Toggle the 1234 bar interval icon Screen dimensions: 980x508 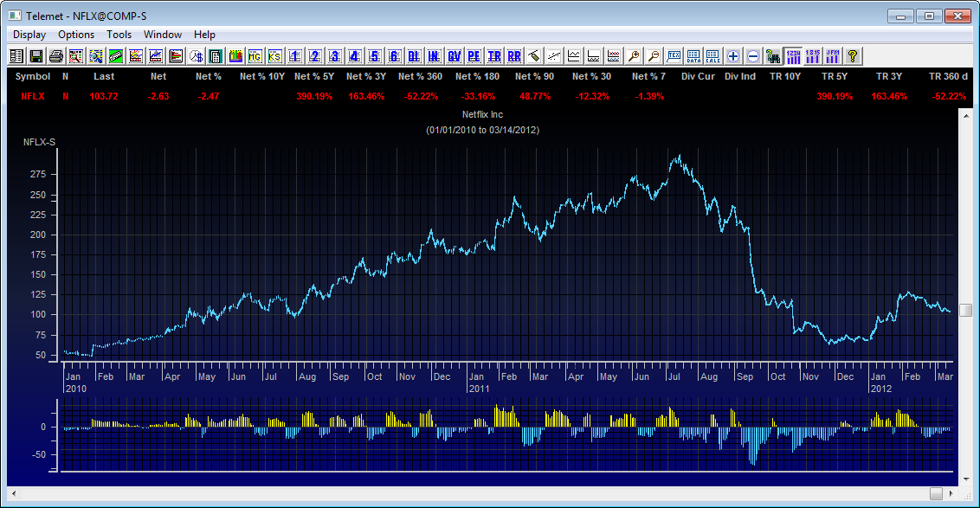point(793,56)
